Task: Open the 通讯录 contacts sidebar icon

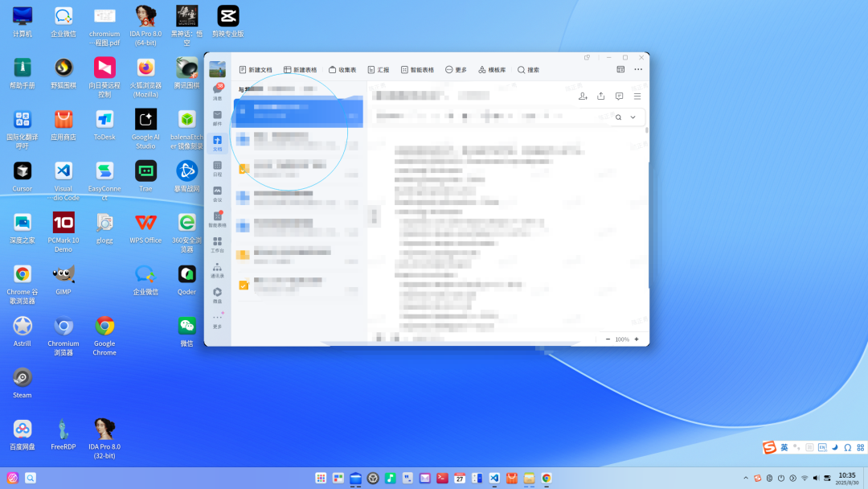Action: (217, 270)
